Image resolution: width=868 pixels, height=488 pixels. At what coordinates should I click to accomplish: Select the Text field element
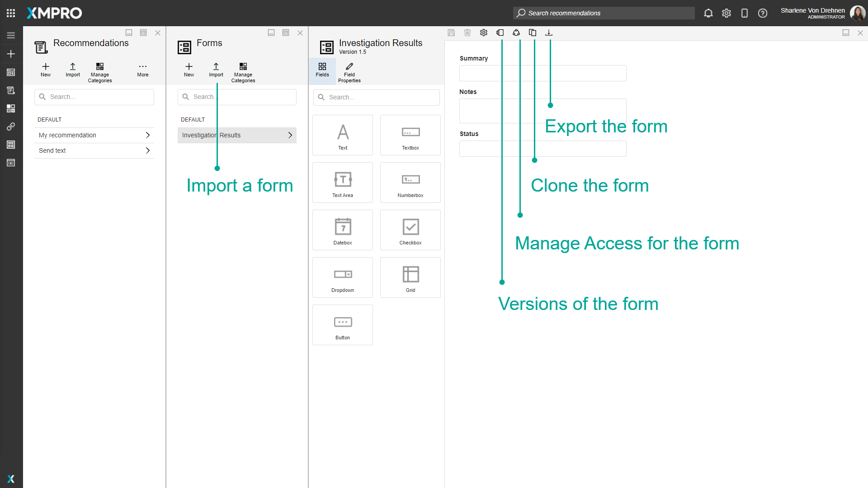click(342, 135)
